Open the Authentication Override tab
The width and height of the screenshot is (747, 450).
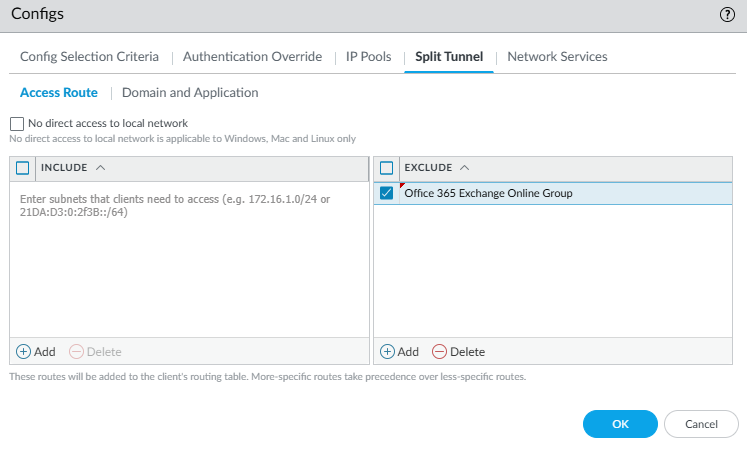(x=252, y=57)
